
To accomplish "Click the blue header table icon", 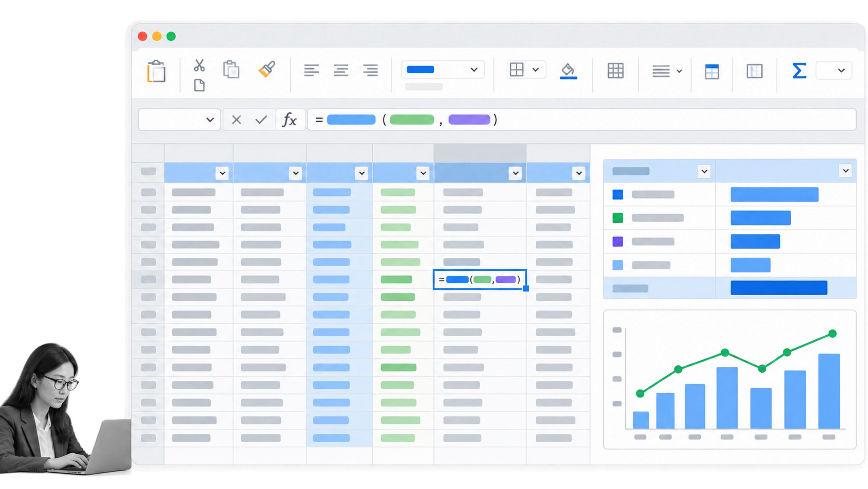I will 712,71.
